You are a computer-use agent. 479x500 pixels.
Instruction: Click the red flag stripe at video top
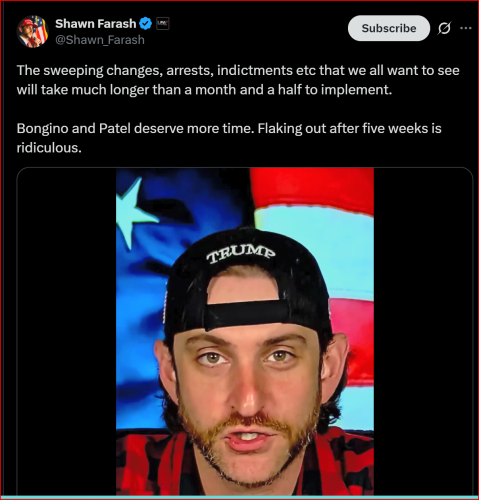(x=312, y=190)
